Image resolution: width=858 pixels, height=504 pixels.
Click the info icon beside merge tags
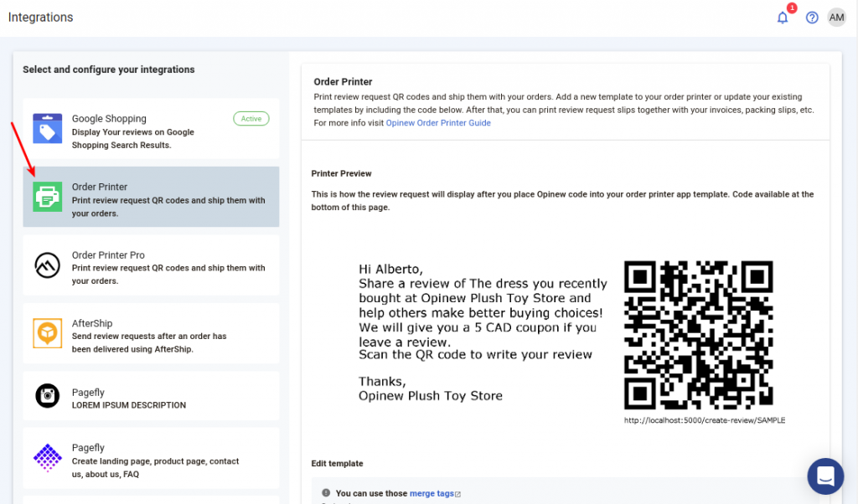(x=326, y=492)
